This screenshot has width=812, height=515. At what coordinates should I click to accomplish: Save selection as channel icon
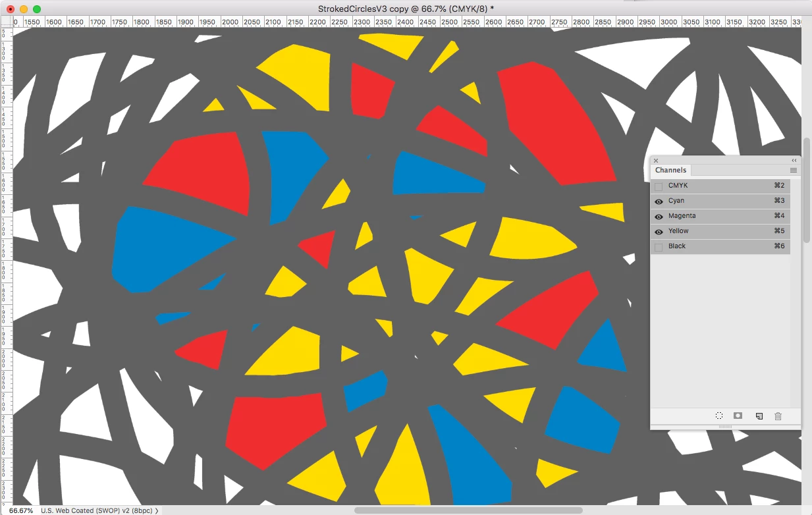(x=738, y=416)
